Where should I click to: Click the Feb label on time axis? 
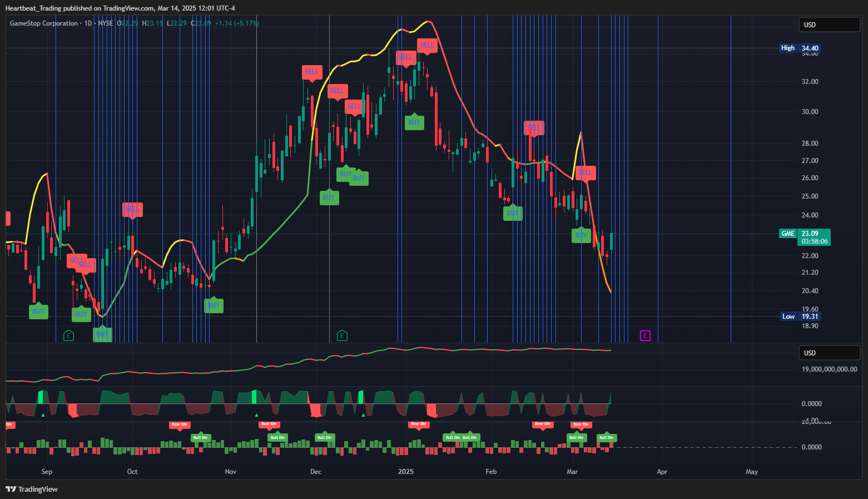(x=491, y=472)
